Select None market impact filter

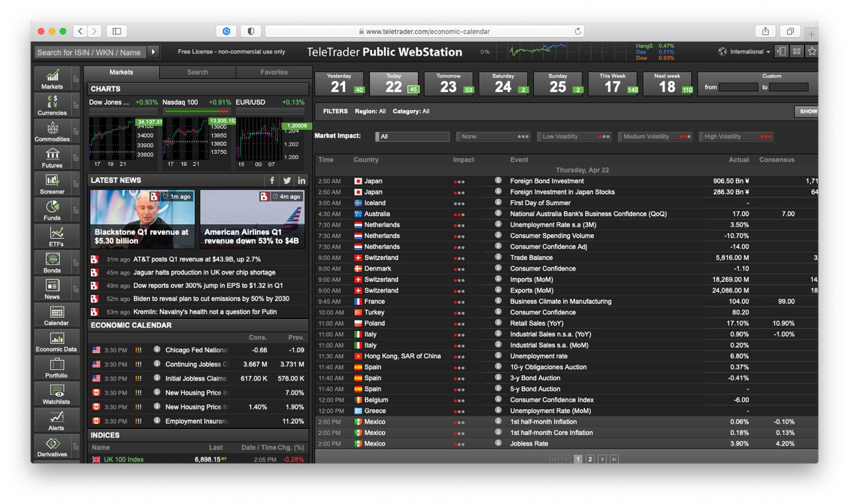click(x=493, y=137)
